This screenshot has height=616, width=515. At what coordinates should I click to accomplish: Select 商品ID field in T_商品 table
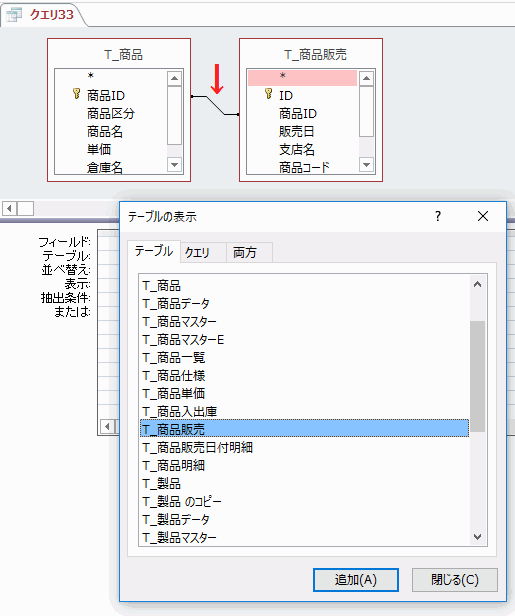click(x=106, y=95)
